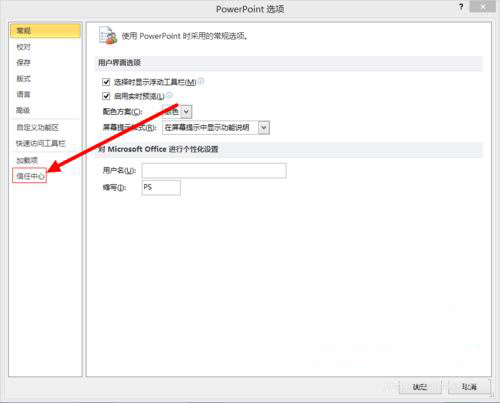Go to 高级 options

coord(23,110)
